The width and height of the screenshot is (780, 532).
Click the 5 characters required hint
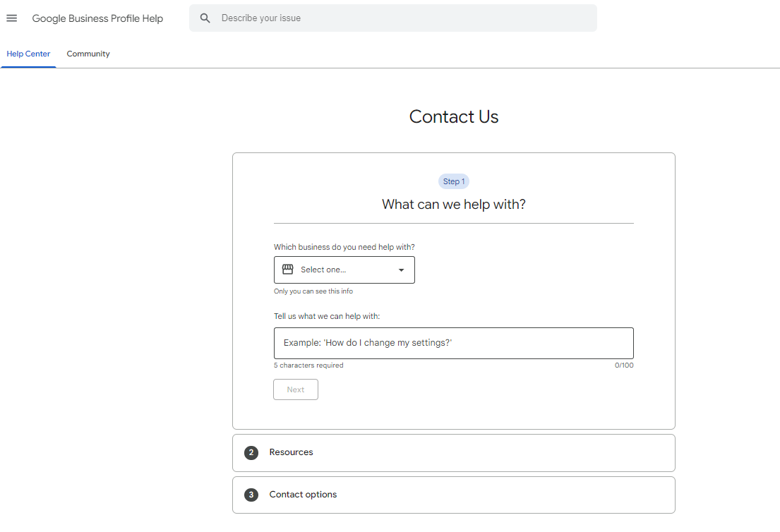click(308, 365)
